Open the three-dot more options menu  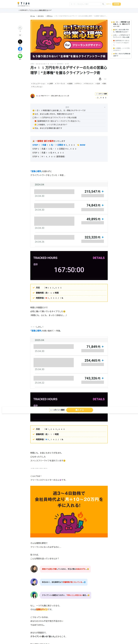(x=105, y=79)
